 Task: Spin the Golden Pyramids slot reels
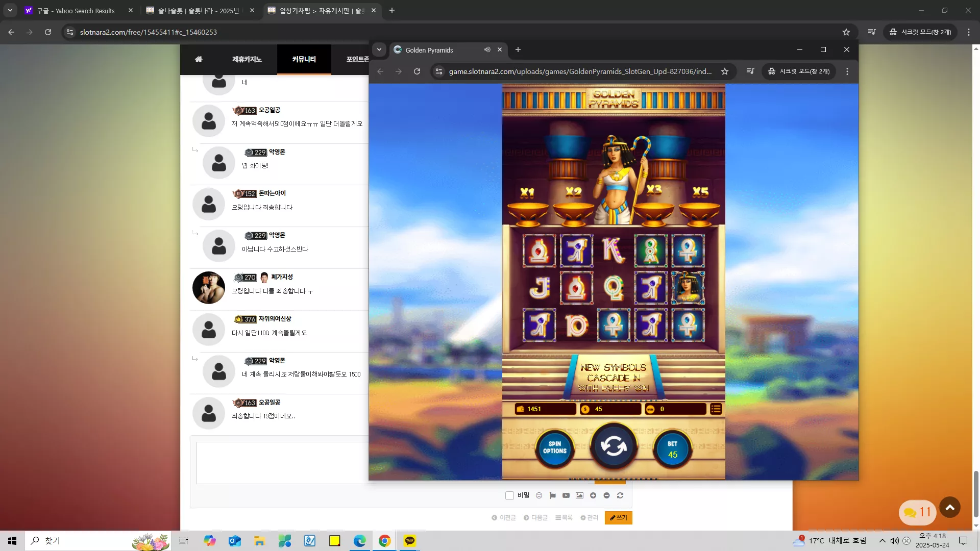tap(614, 446)
